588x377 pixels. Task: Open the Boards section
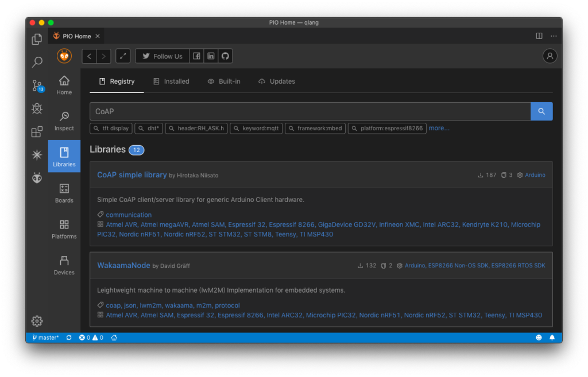point(64,193)
